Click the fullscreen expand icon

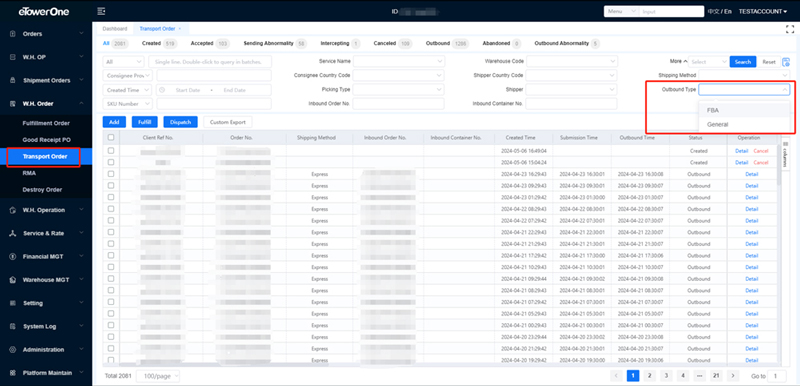tap(790, 29)
